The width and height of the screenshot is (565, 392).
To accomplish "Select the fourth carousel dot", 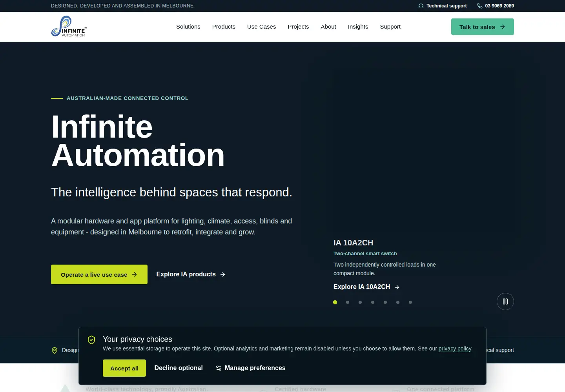I will 373,302.
